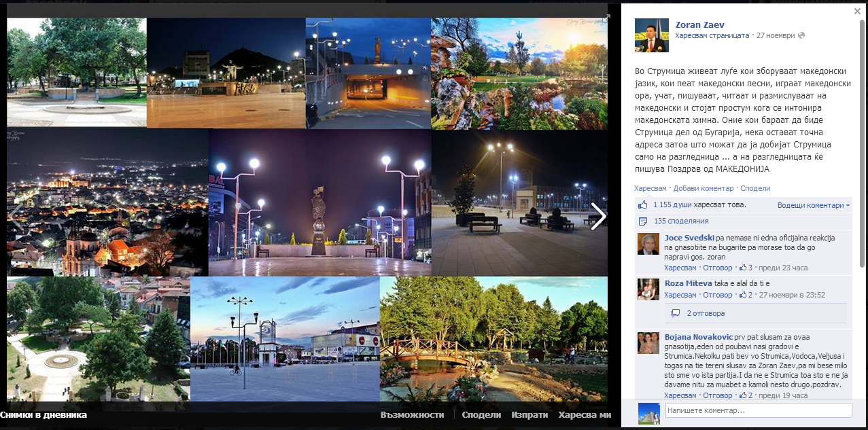The height and width of the screenshot is (430, 868).
Task: Go to next photo with right arrow
Action: click(597, 217)
